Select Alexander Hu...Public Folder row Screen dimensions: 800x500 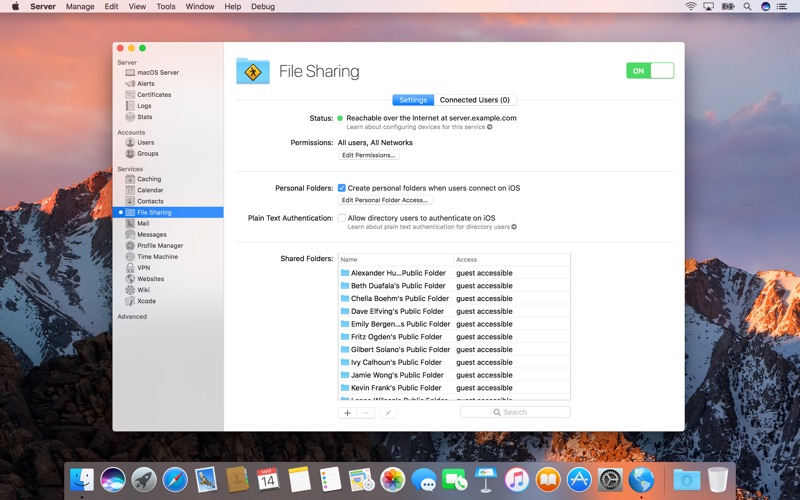(454, 273)
